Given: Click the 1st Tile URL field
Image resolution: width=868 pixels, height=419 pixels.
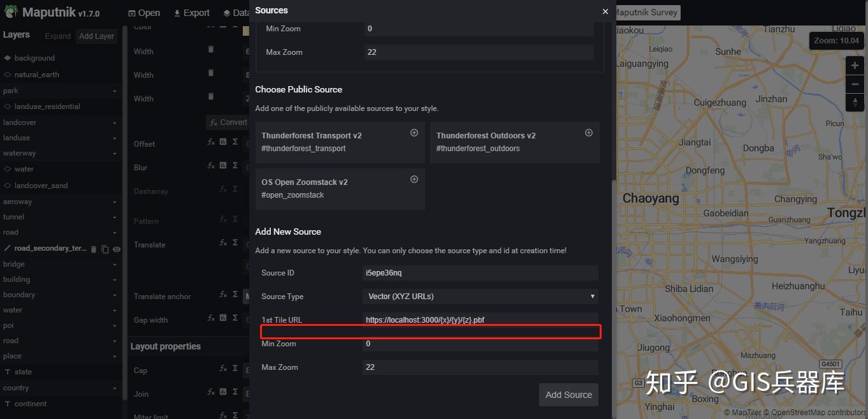Looking at the screenshot, I should point(481,320).
